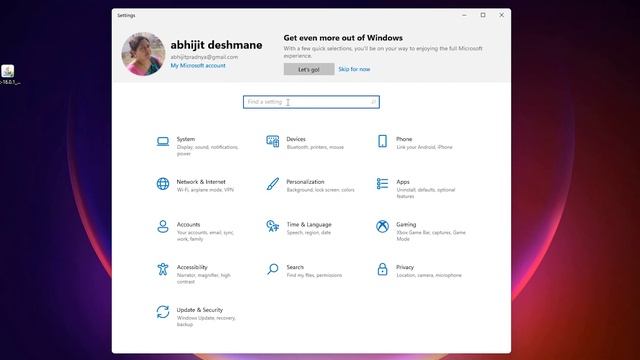640x360 pixels.
Task: Open the Apps list icon
Action: click(x=382, y=184)
